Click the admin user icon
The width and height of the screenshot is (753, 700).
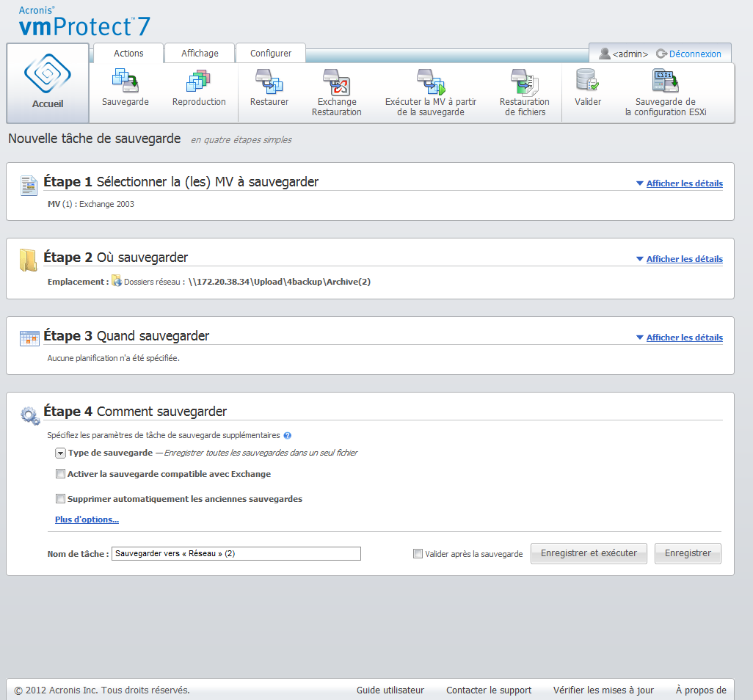[605, 54]
